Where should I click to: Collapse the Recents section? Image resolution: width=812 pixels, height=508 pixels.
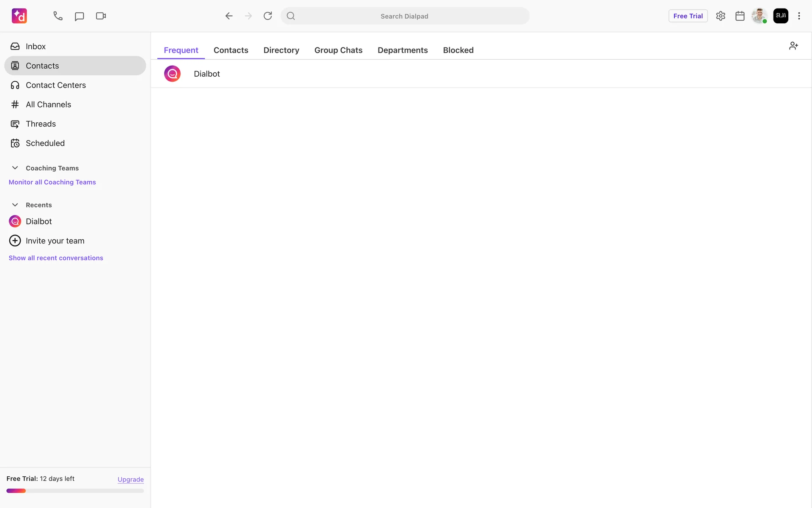point(15,205)
